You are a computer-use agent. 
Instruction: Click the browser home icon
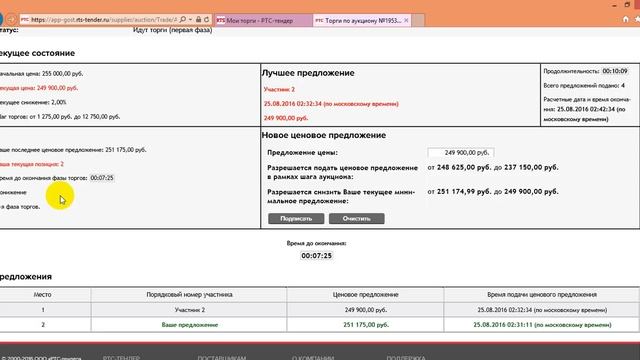tap(626, 19)
